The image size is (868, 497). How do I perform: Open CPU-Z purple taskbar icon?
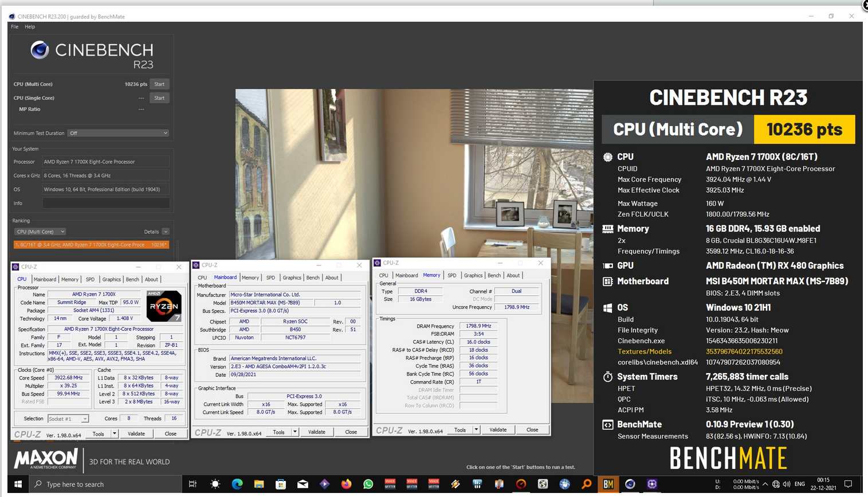652,484
